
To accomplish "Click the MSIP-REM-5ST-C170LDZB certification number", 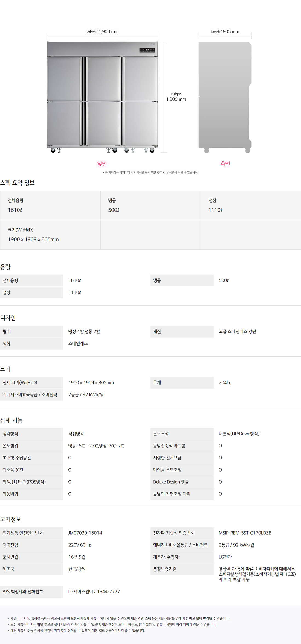I will click(x=245, y=533).
